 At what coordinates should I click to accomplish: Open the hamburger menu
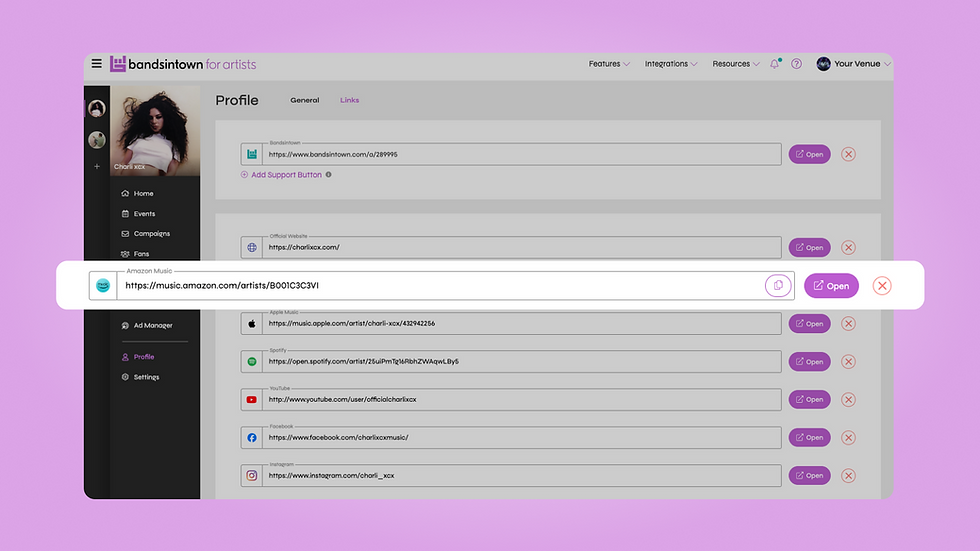(96, 64)
